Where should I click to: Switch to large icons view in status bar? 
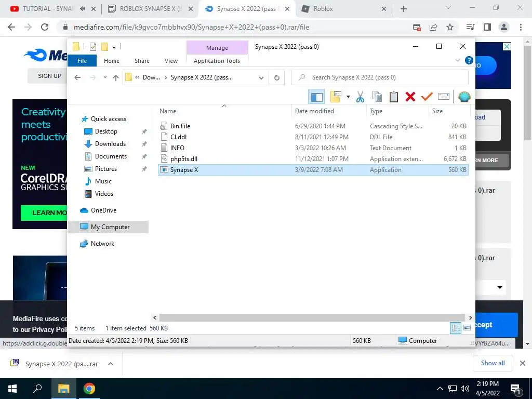coord(467,328)
